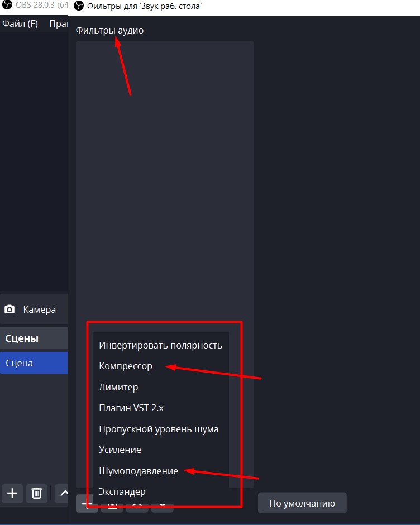Open the partially visible Правка menu
The image size is (420, 525).
(x=59, y=23)
